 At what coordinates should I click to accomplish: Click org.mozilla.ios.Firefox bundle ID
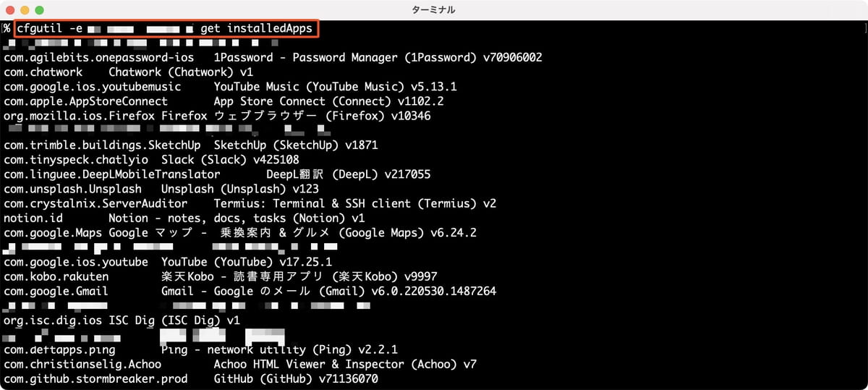79,116
